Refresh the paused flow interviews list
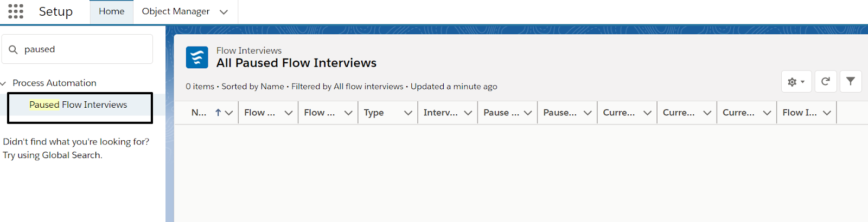The image size is (868, 222). (826, 82)
